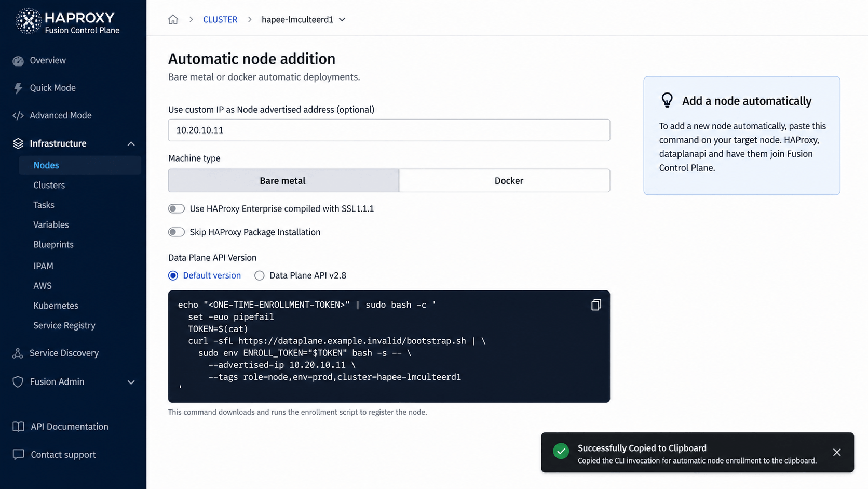The height and width of the screenshot is (489, 868).
Task: Click the Quick Mode lightning icon
Action: [x=18, y=88]
